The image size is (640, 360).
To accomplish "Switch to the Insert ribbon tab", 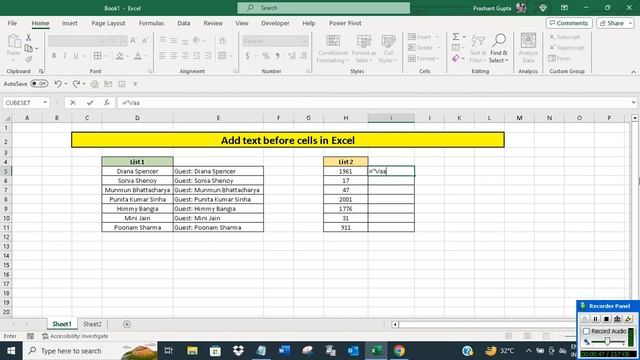I will pos(69,23).
